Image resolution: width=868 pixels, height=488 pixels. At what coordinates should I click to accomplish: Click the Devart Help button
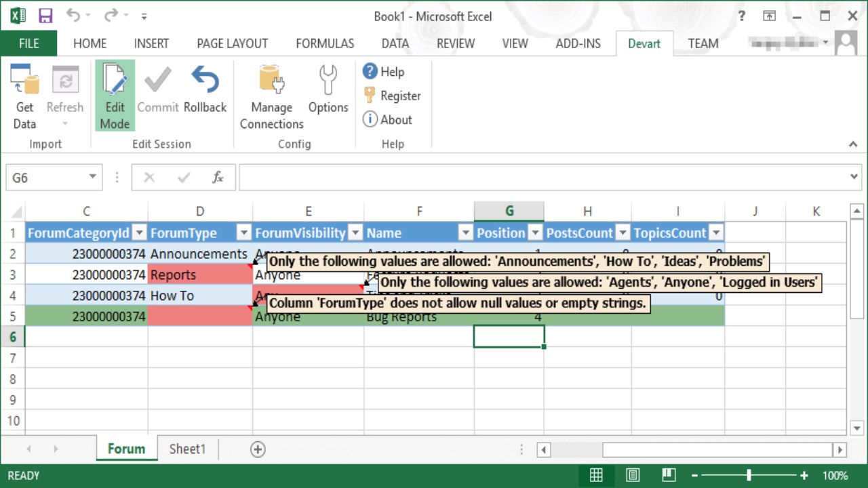383,71
